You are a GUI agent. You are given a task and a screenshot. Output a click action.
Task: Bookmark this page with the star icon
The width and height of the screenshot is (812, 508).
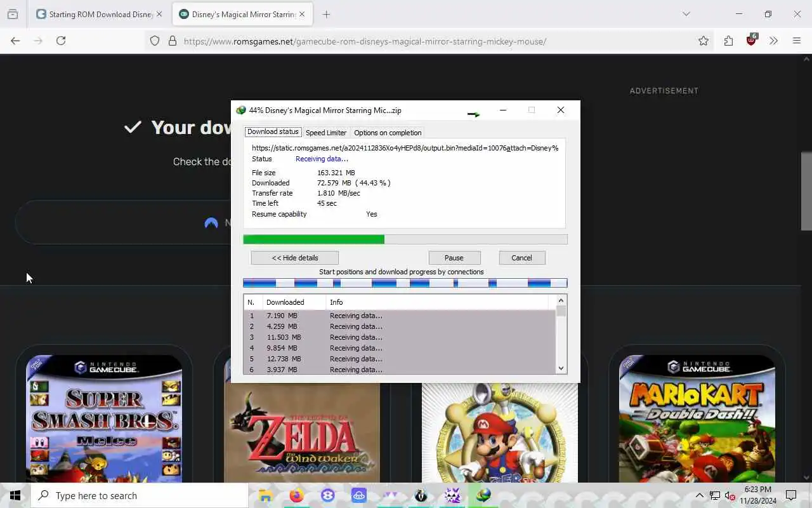point(704,41)
